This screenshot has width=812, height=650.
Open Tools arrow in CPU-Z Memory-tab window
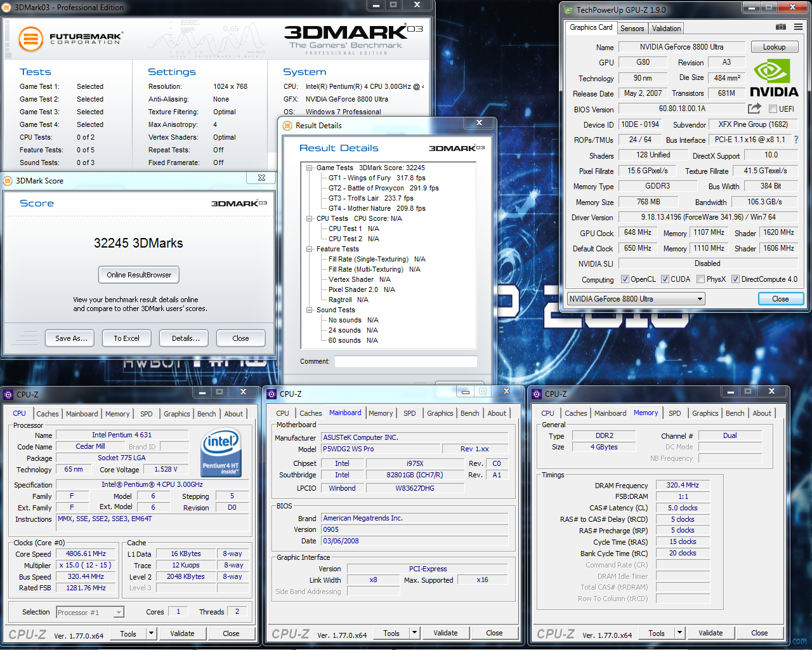click(x=679, y=633)
